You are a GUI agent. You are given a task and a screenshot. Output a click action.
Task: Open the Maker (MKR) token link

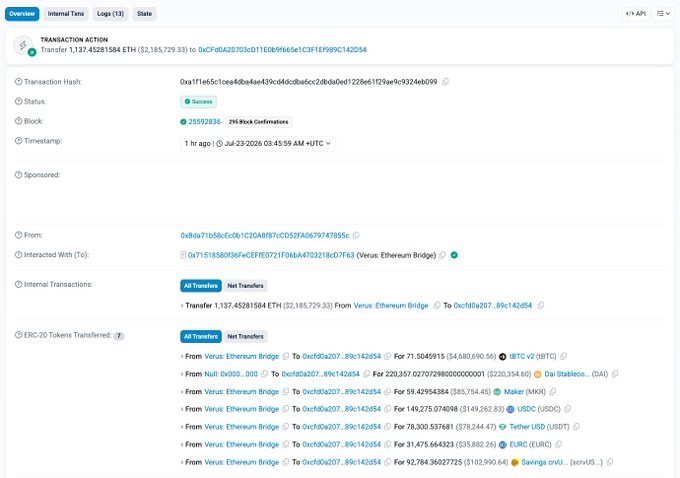[x=514, y=392]
